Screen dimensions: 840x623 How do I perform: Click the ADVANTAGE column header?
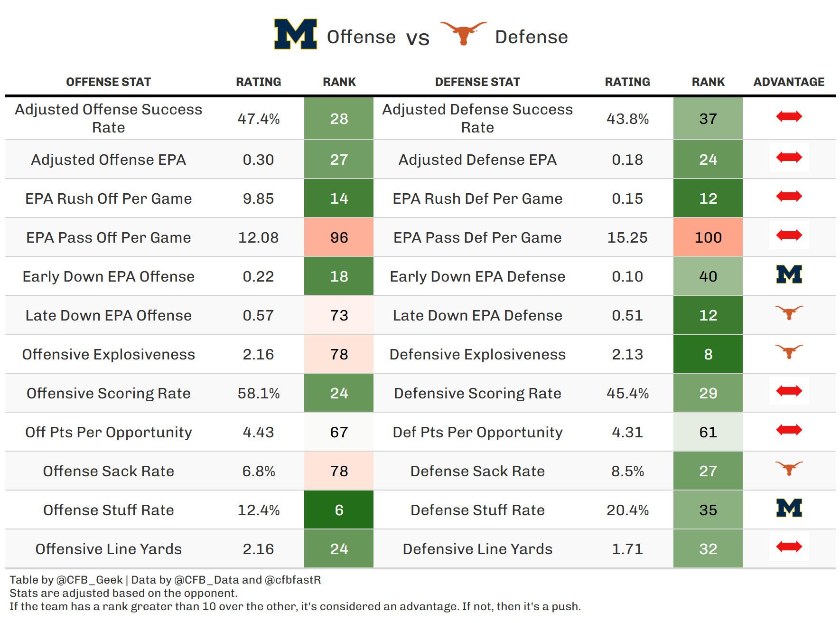pos(789,82)
